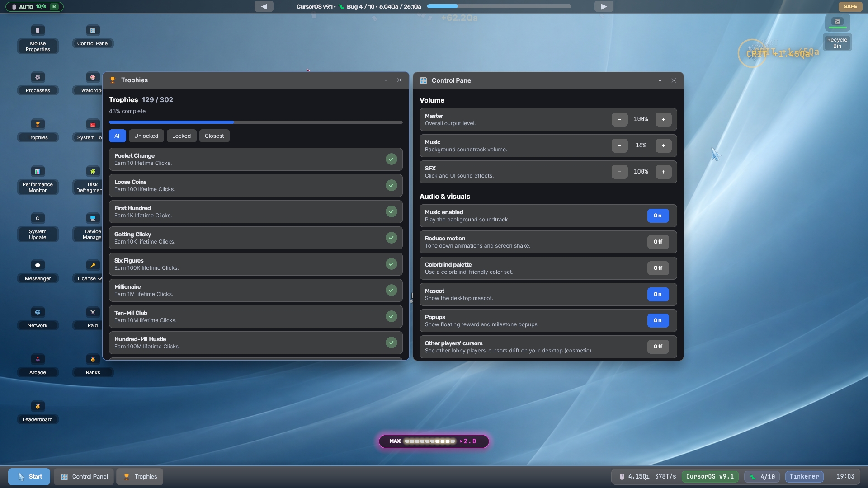Toggle the AUTO clicker indicator
This screenshot has height=488, width=868.
(34, 7)
